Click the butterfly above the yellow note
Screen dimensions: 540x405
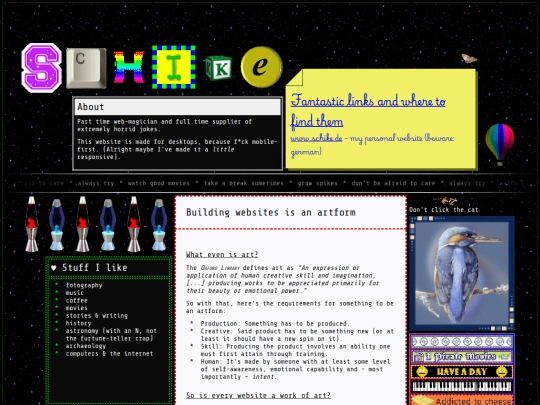pyautogui.click(x=469, y=59)
